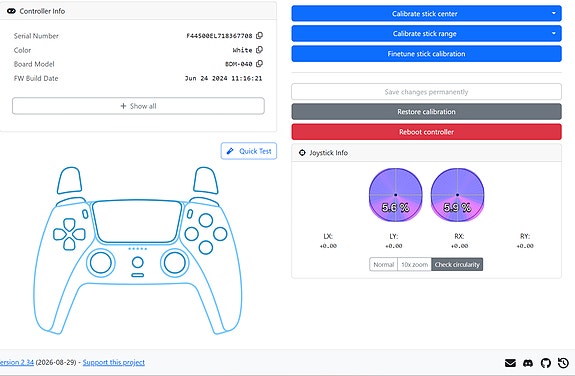Viewport: 575px width, 376px height.
Task: Open the Discord icon link
Action: coord(528,363)
